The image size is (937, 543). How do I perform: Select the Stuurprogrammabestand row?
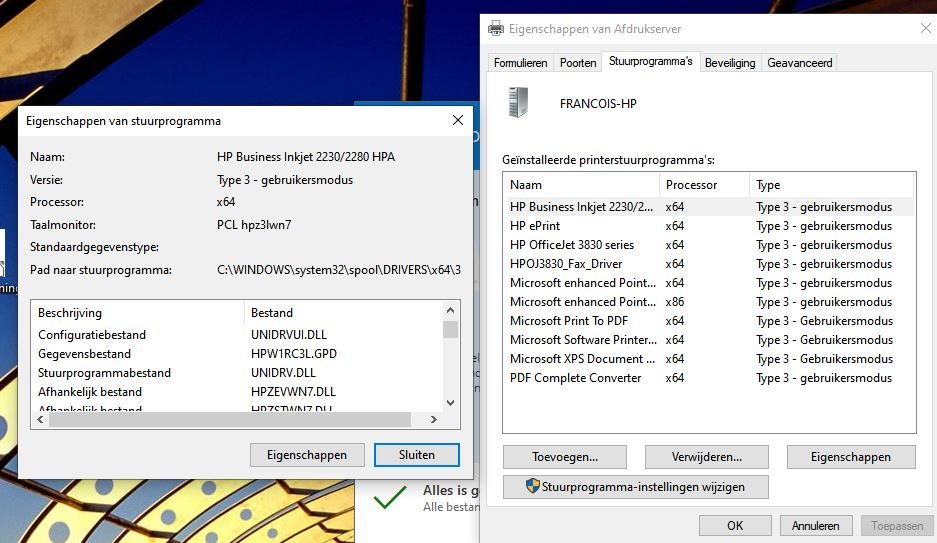click(238, 373)
